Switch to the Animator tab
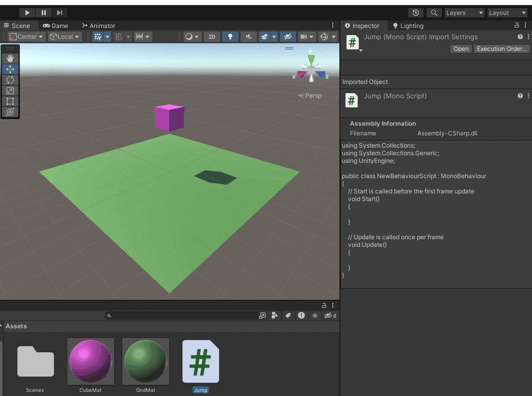The height and width of the screenshot is (396, 532). coord(99,26)
